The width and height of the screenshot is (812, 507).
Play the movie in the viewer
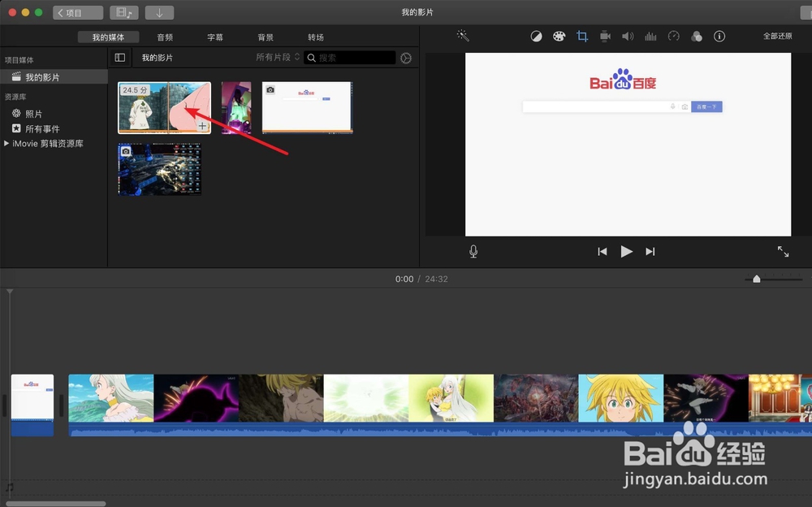[x=626, y=251]
